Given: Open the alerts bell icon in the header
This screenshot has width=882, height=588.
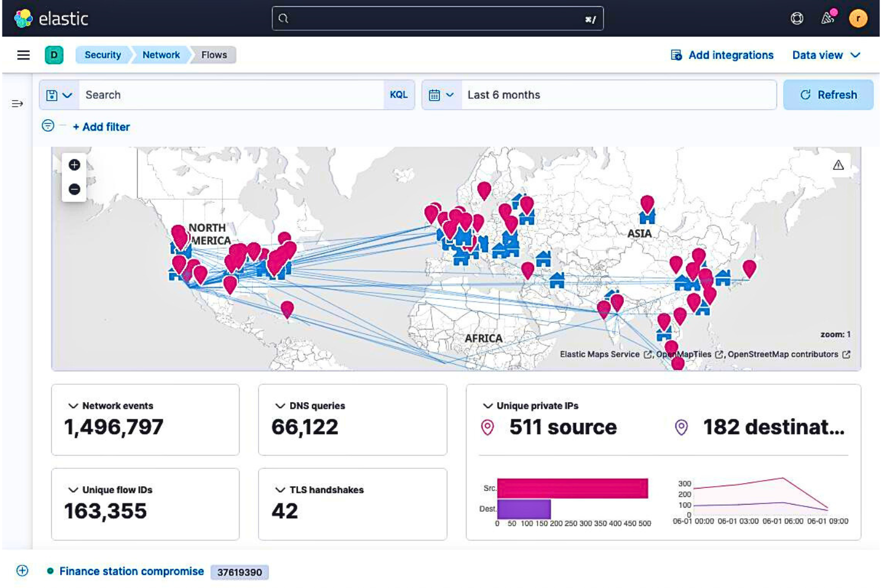Looking at the screenshot, I should (824, 18).
